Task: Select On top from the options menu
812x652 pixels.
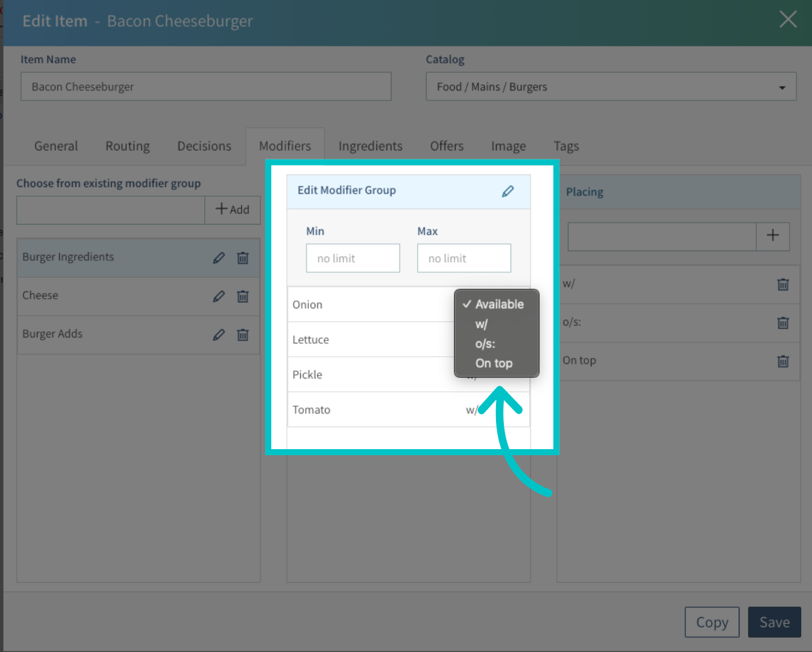Action: pos(494,363)
